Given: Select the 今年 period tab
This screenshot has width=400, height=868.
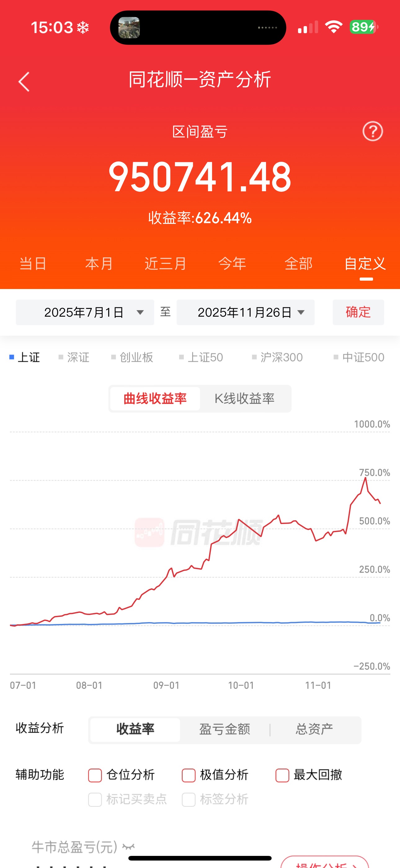Looking at the screenshot, I should coord(232,264).
